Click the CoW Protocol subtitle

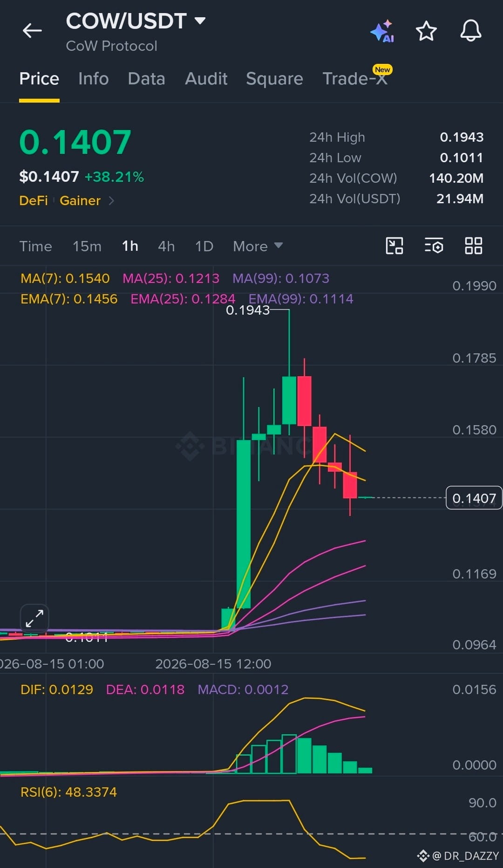(111, 46)
